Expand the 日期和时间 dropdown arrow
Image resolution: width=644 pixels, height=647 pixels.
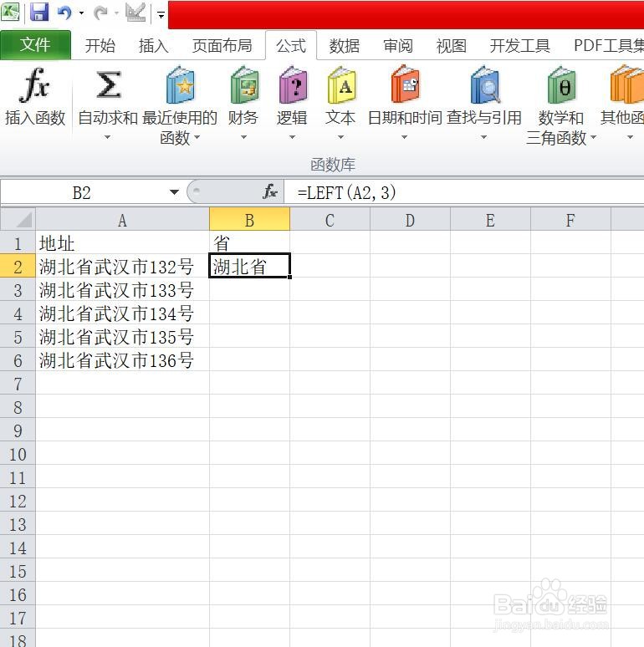point(405,137)
